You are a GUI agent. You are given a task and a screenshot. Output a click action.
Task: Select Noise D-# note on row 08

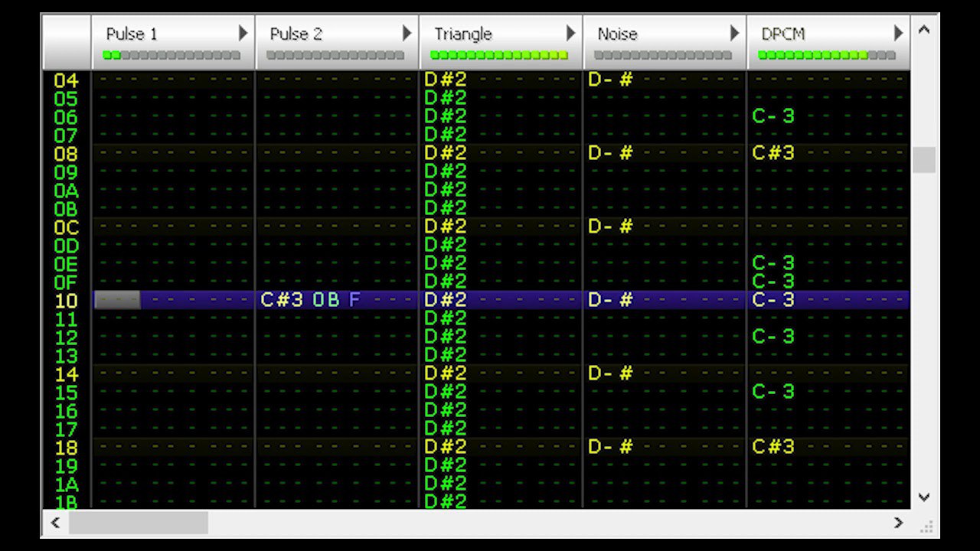click(610, 152)
